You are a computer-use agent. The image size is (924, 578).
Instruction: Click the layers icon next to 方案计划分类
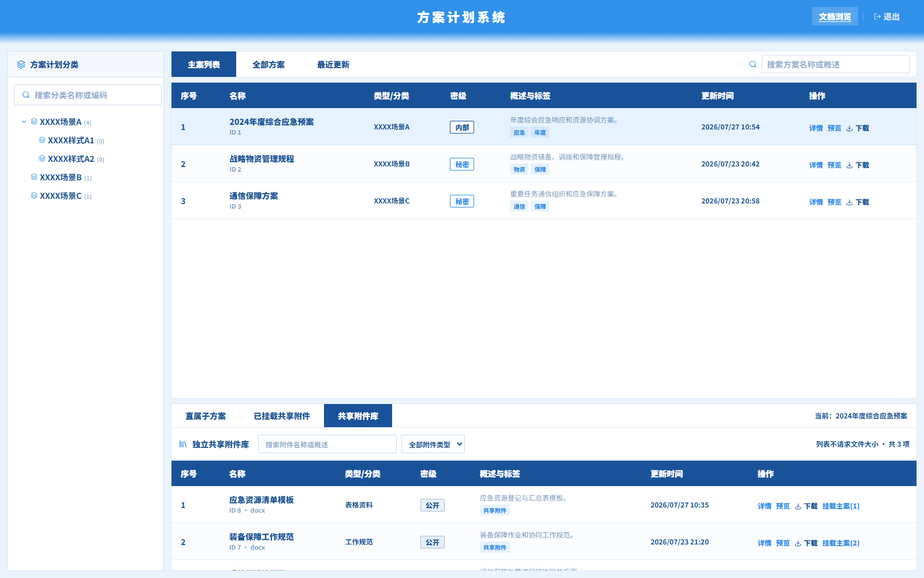(x=21, y=64)
